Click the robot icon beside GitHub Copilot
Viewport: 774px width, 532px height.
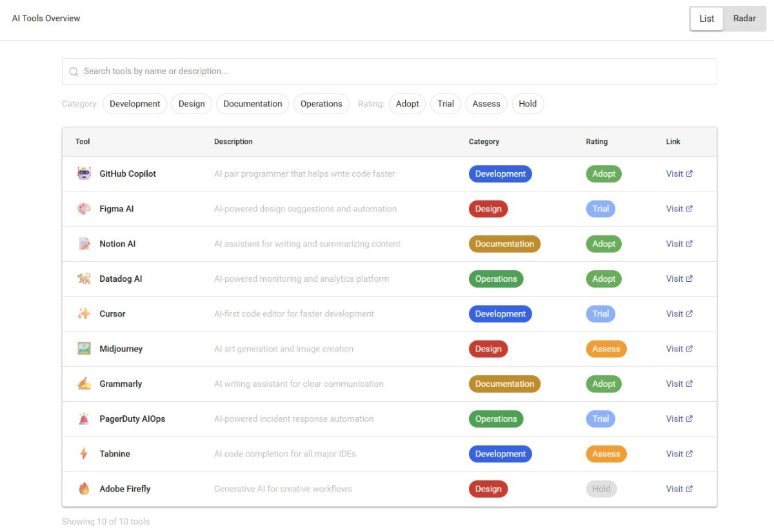pos(84,173)
